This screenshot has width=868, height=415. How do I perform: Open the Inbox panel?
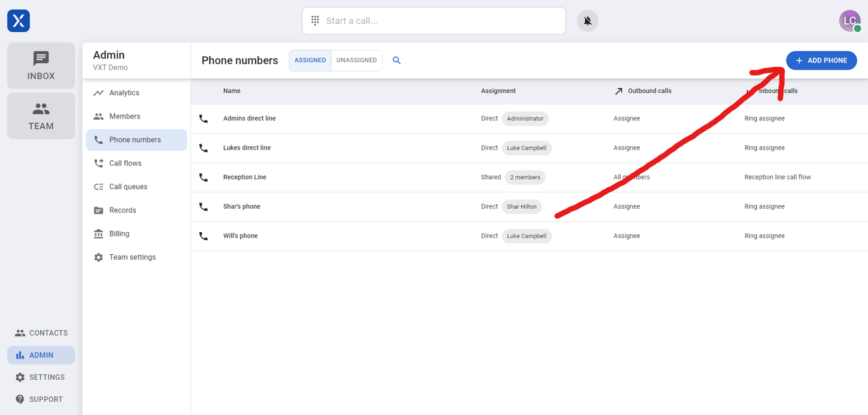tap(40, 65)
